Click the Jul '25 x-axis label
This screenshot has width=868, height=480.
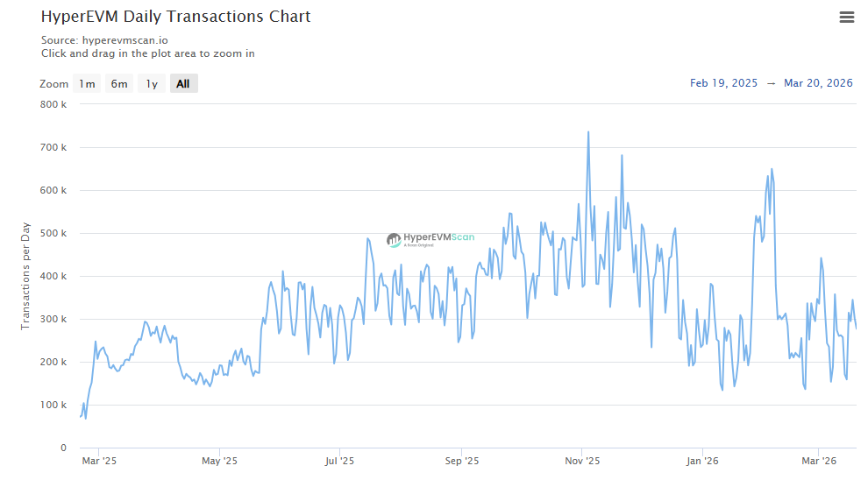click(x=339, y=461)
